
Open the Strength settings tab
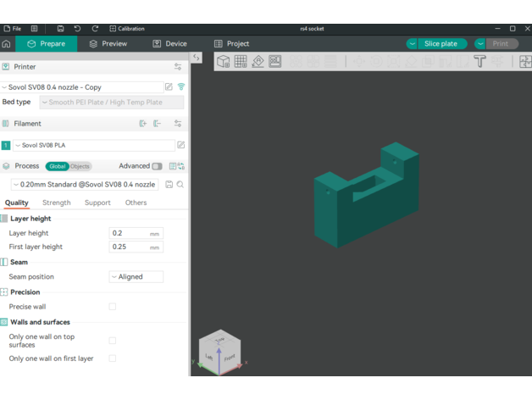pyautogui.click(x=57, y=203)
